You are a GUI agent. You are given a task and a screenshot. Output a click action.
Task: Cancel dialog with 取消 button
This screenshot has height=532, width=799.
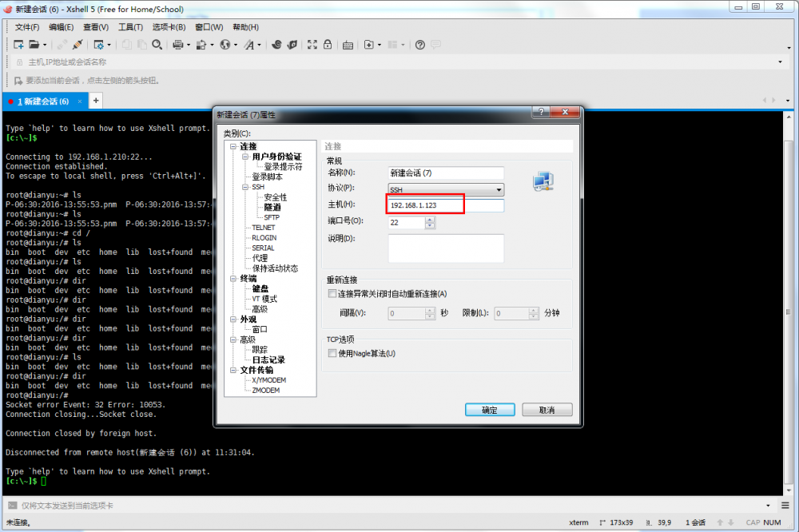pos(547,410)
